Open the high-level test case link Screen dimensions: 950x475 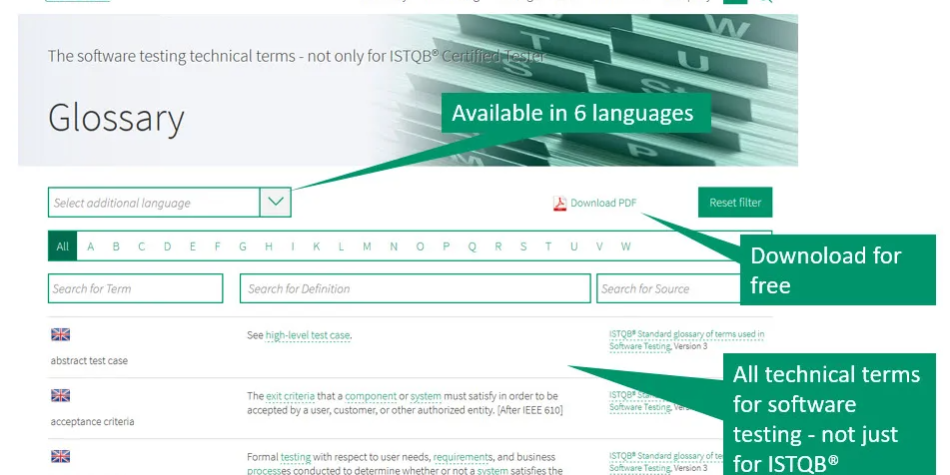(x=308, y=336)
